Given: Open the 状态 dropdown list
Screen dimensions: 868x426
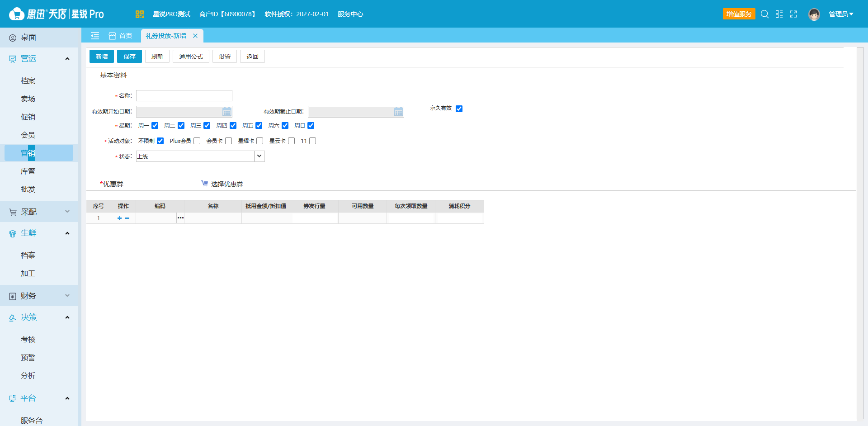Looking at the screenshot, I should (x=259, y=156).
